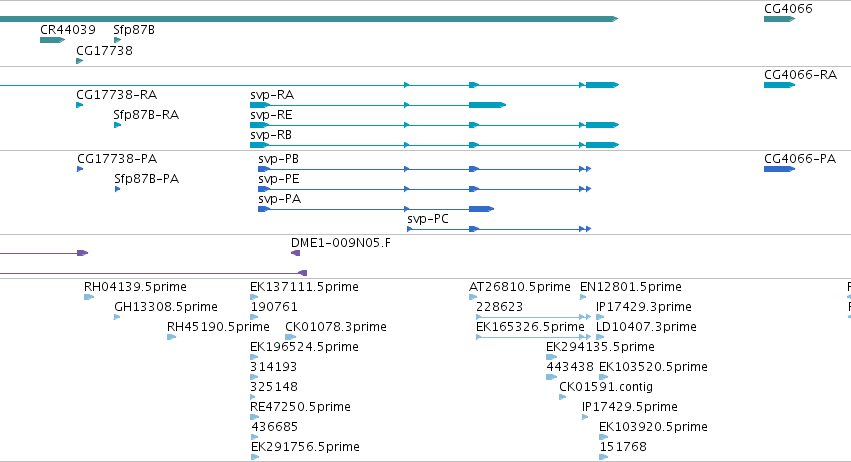Viewport: 851px width, 462px height.
Task: Select the 151768 EST feature
Action: [x=604, y=458]
